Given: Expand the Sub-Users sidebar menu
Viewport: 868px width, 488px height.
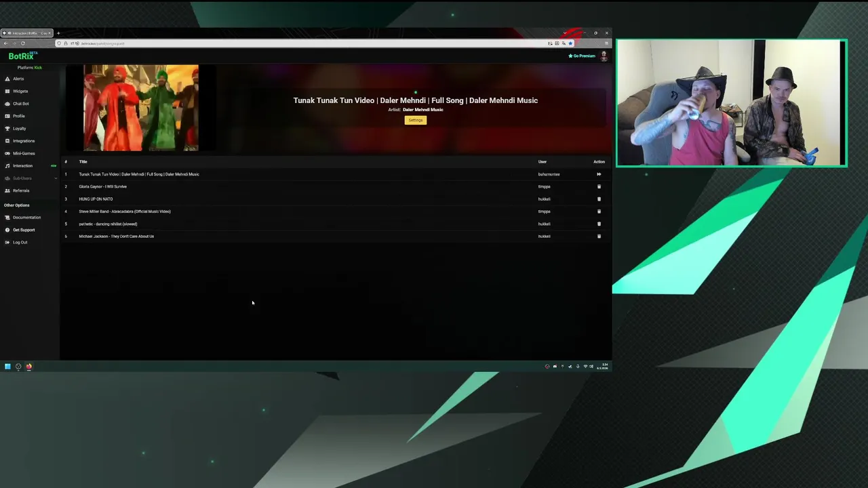Looking at the screenshot, I should (30, 178).
